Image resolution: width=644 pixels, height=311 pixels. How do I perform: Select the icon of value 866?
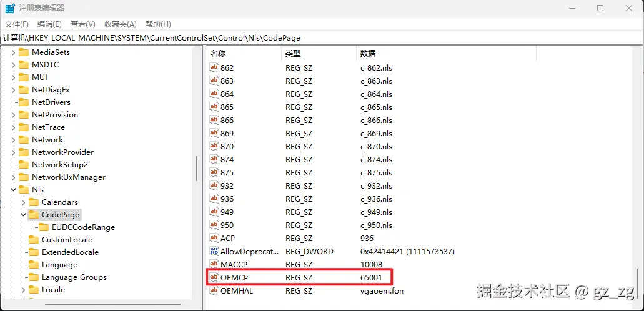(x=214, y=121)
